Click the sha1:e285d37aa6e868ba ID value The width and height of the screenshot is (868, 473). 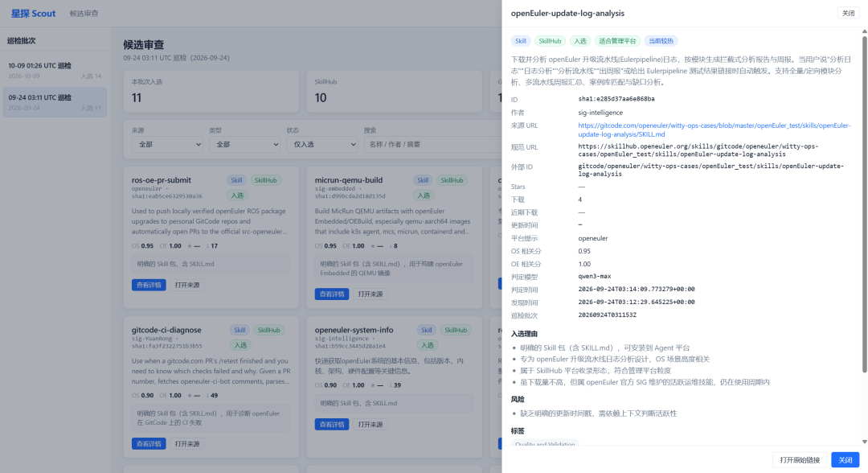pyautogui.click(x=616, y=99)
